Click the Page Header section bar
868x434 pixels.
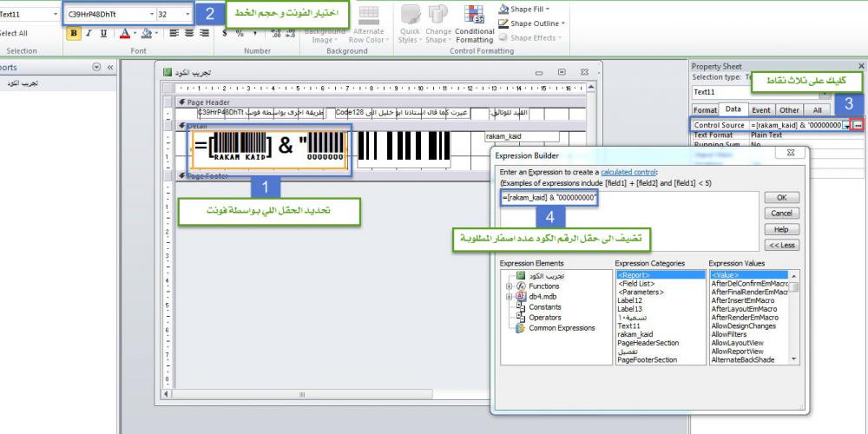tap(381, 102)
